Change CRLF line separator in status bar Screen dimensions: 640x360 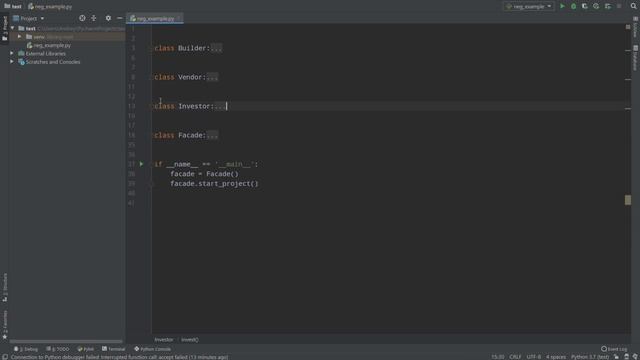click(x=515, y=357)
